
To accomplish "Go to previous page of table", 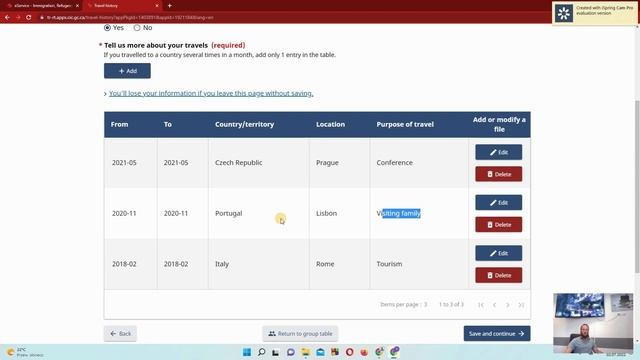I will click(494, 305).
